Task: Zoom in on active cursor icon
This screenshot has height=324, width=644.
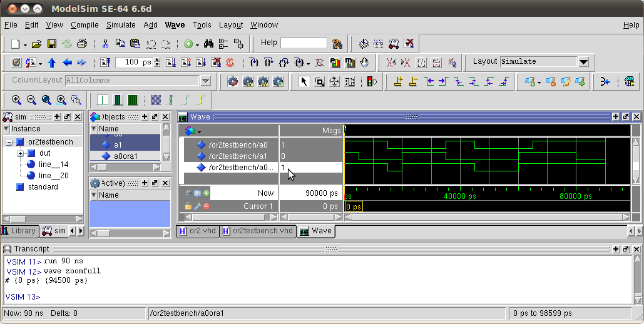Action: point(61,100)
